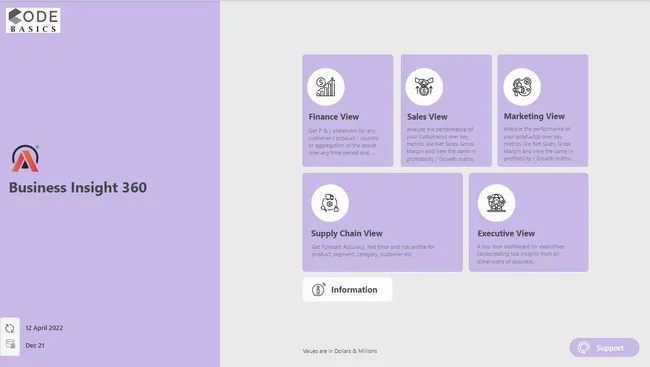
Task: Click the Business Insight 360 title
Action: click(78, 187)
